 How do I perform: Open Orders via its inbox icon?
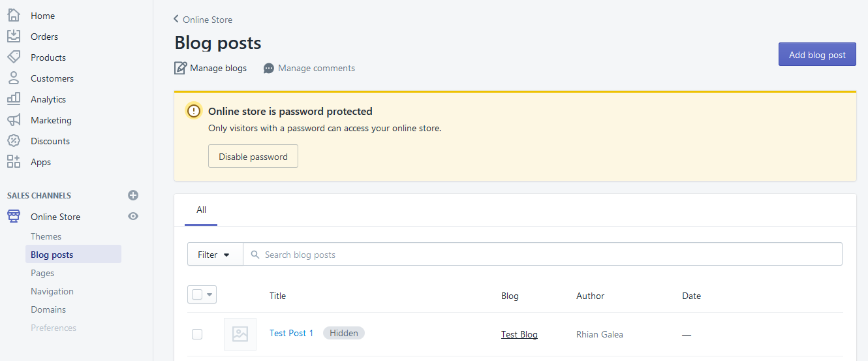(x=14, y=36)
